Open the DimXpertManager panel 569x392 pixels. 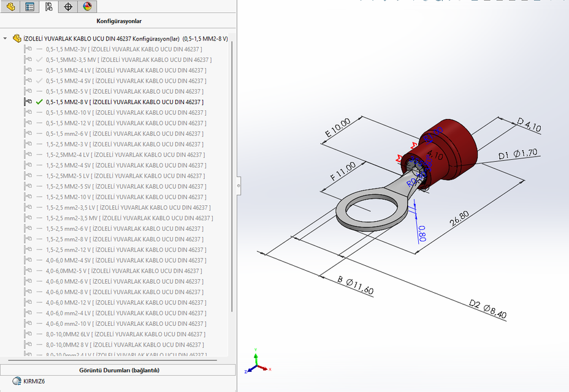point(67,7)
